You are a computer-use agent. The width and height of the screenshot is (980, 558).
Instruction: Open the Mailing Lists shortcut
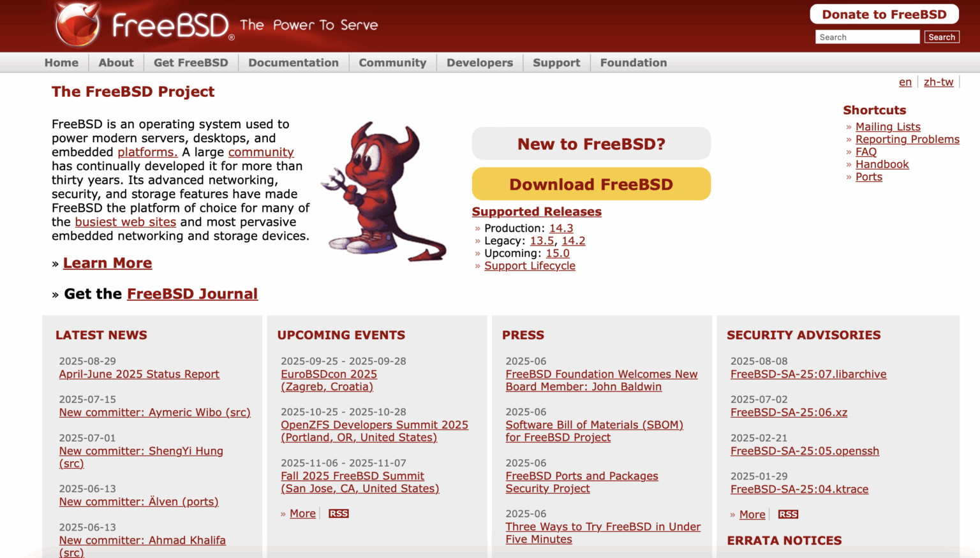(x=887, y=126)
